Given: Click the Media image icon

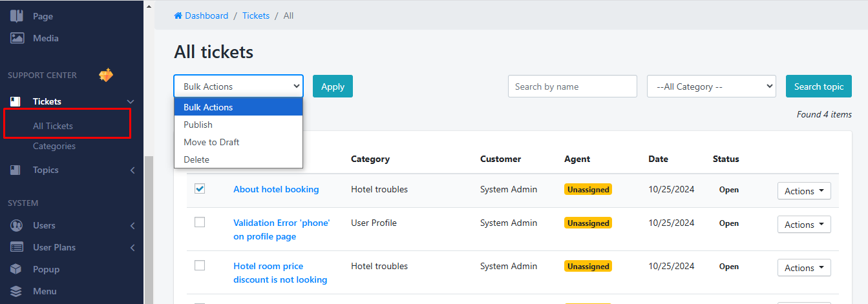Looking at the screenshot, I should pyautogui.click(x=17, y=38).
